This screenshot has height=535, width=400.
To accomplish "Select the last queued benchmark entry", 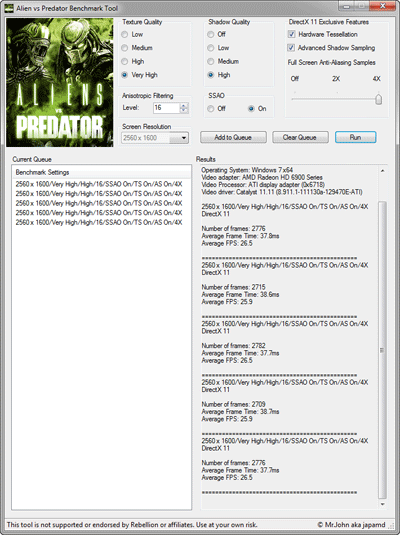I will point(99,222).
